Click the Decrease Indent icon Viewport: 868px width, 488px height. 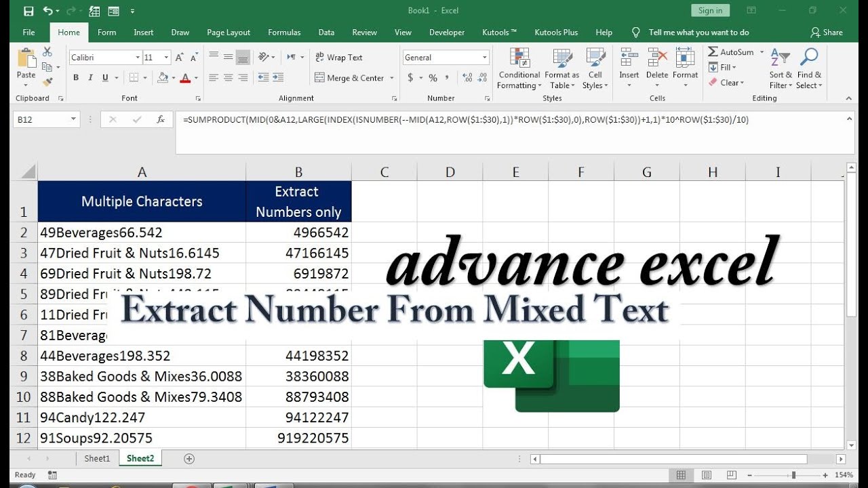point(263,78)
